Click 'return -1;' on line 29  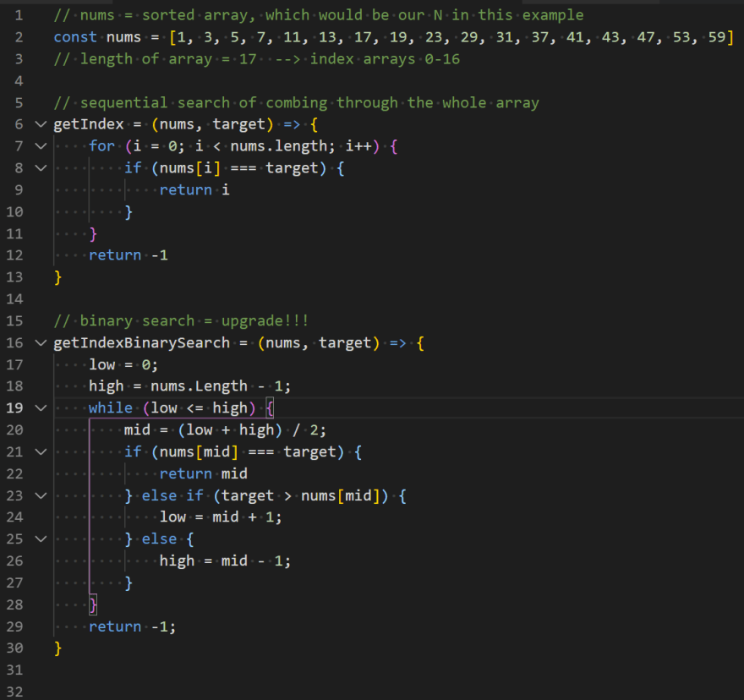(x=133, y=626)
